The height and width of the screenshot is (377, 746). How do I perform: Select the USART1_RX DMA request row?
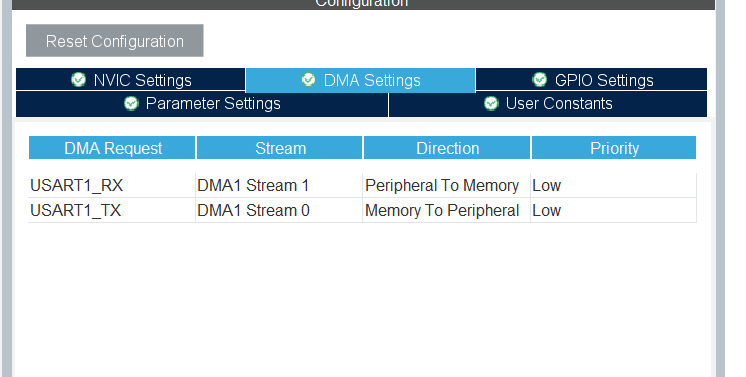[x=363, y=185]
